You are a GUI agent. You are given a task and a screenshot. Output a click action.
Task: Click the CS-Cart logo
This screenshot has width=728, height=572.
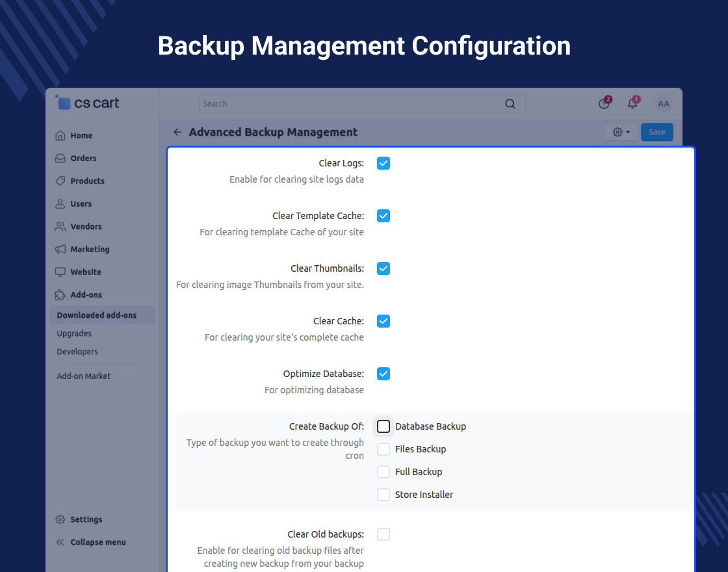(x=87, y=103)
